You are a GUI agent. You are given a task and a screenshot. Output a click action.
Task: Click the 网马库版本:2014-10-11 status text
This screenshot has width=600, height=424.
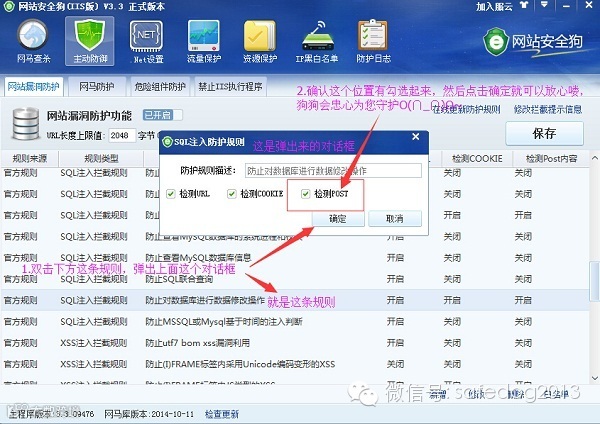149,414
